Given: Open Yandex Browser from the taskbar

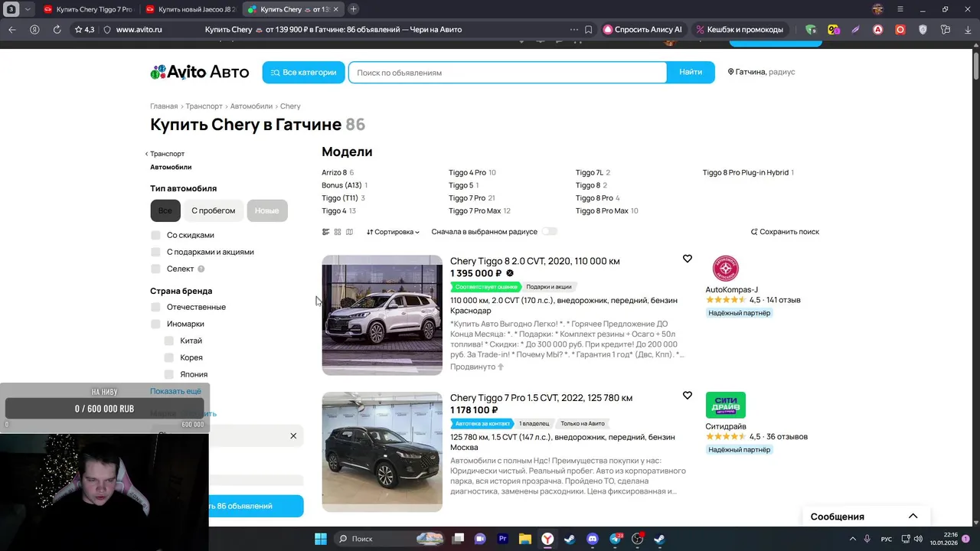Looking at the screenshot, I should point(548,539).
